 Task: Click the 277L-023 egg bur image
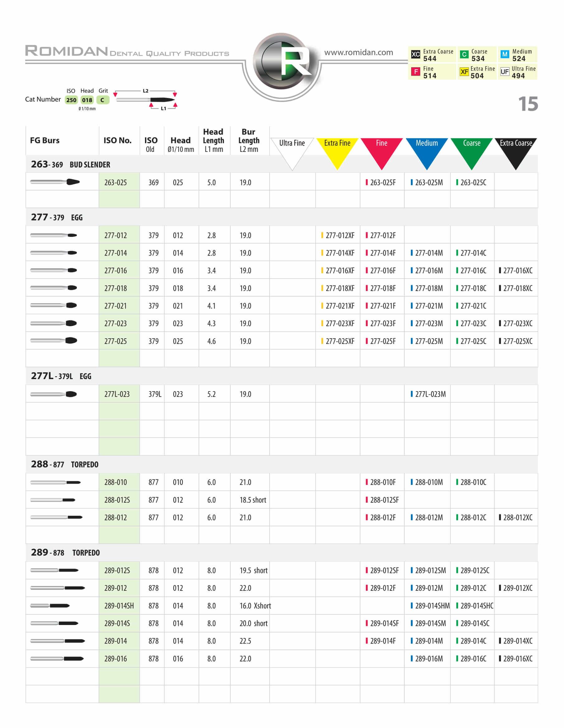coord(54,394)
